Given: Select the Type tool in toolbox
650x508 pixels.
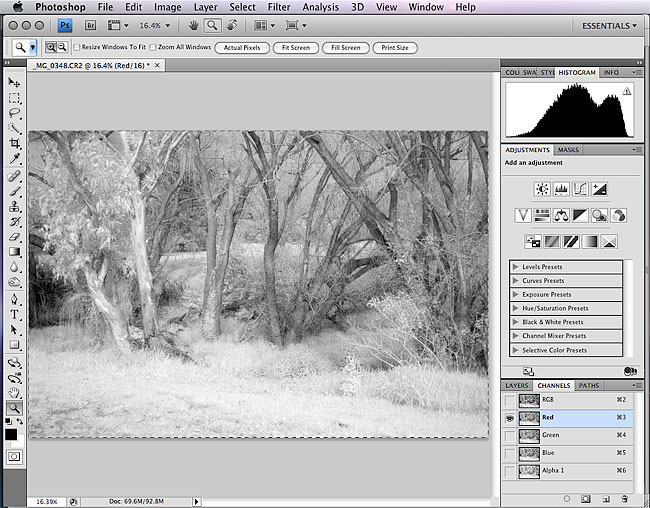Looking at the screenshot, I should pyautogui.click(x=14, y=314).
